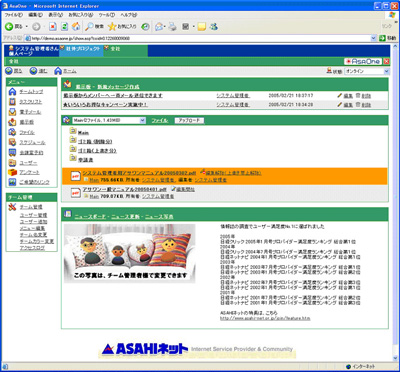Open 電子メール envelope icon in menu
Screen dimensions: 400x372
pyautogui.click(x=12, y=112)
